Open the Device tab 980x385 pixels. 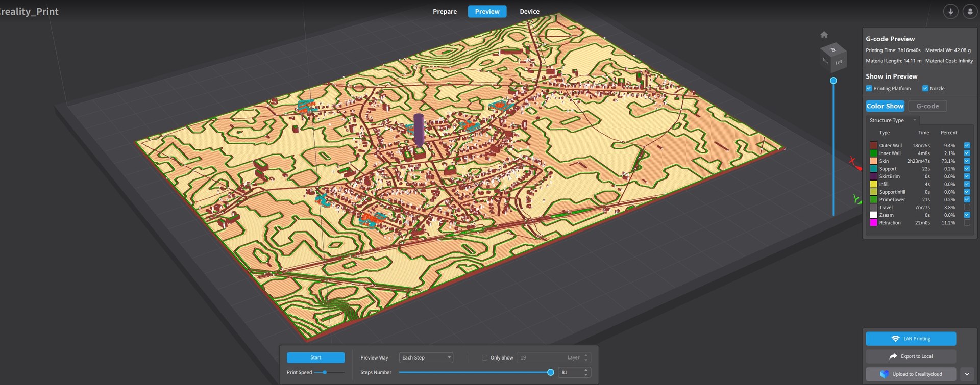pyautogui.click(x=529, y=11)
